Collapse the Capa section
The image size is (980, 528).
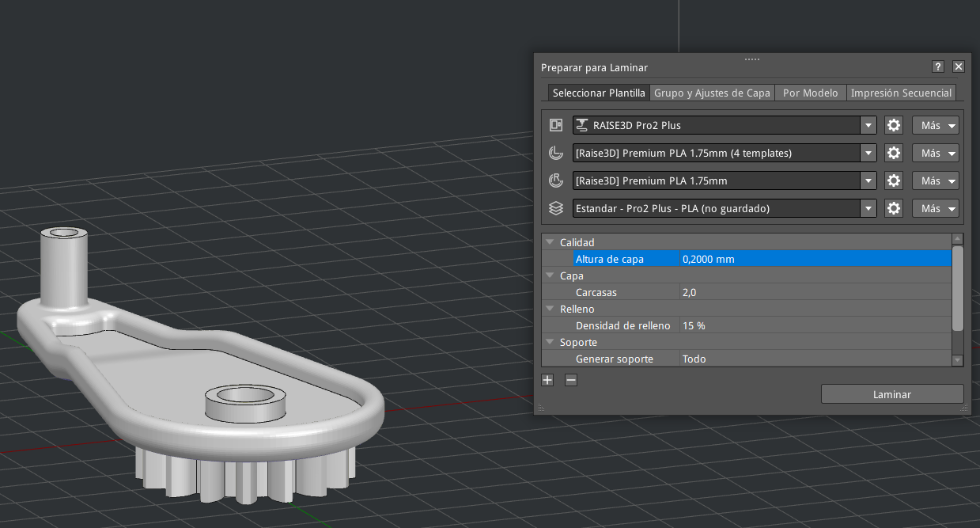pyautogui.click(x=550, y=275)
